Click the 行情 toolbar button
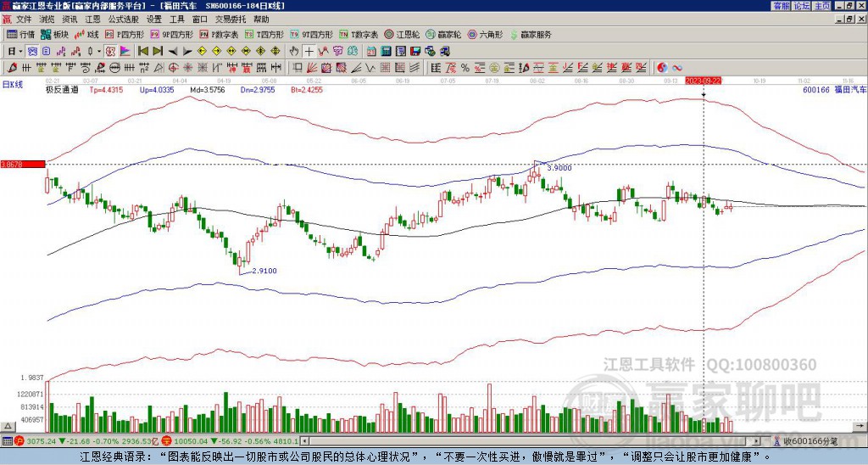Screen dimensions: 868x465 coord(21,34)
